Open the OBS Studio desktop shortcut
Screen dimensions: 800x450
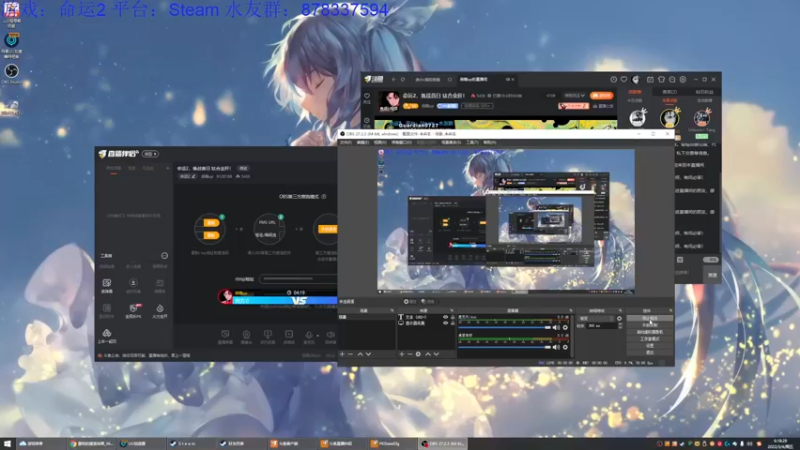(x=11, y=72)
